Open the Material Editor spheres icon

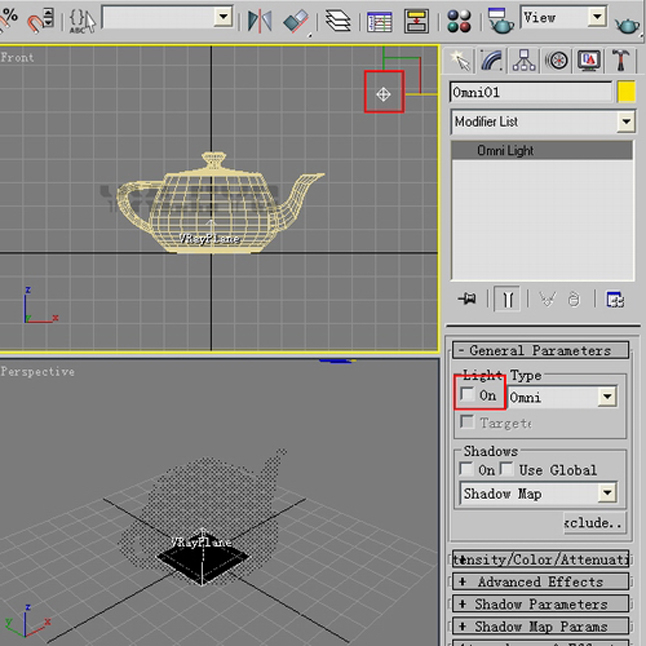click(x=459, y=21)
